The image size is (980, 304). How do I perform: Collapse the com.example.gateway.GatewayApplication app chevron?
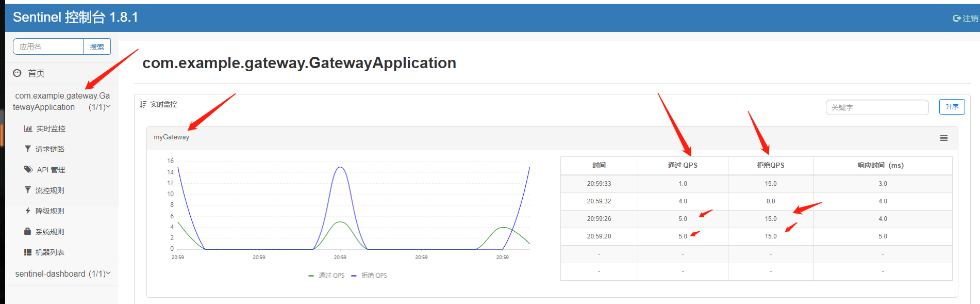pos(108,107)
